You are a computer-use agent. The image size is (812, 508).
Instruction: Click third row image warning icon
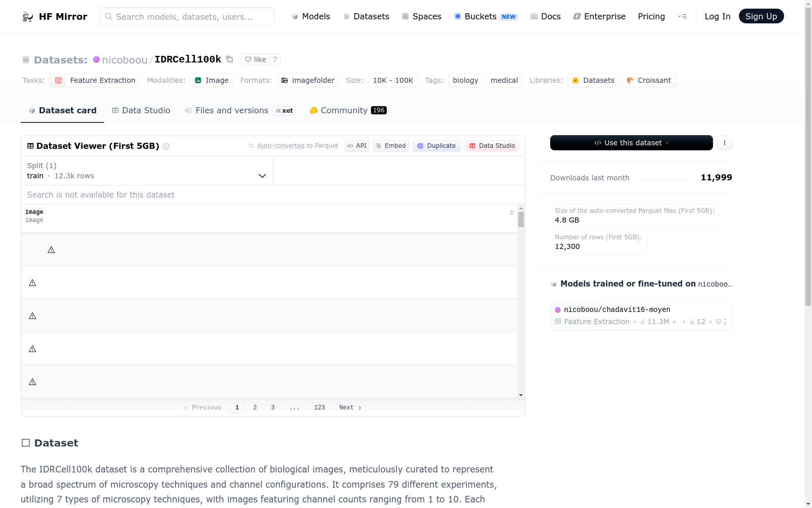pyautogui.click(x=32, y=315)
